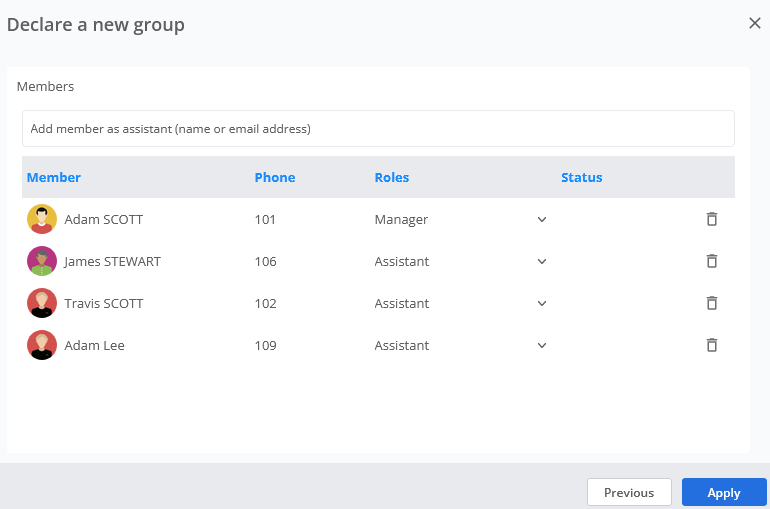770x509 pixels.
Task: Click the Status column header
Action: (x=581, y=177)
